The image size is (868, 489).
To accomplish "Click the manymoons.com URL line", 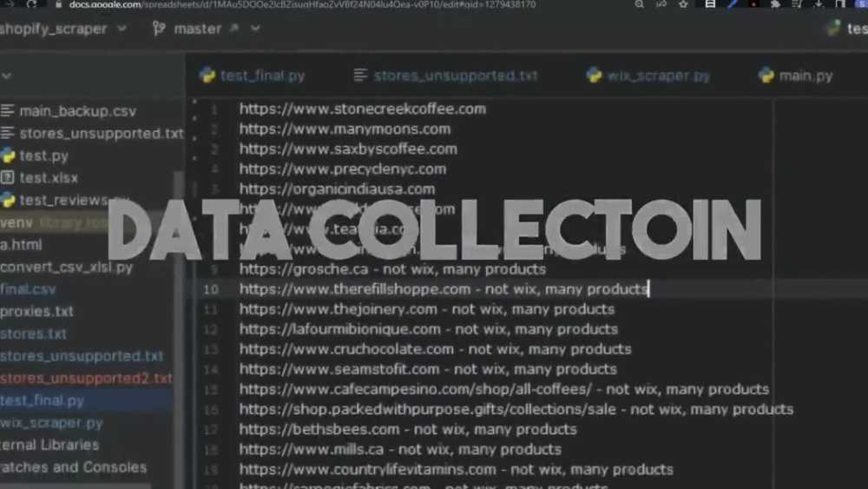I will (x=345, y=129).
